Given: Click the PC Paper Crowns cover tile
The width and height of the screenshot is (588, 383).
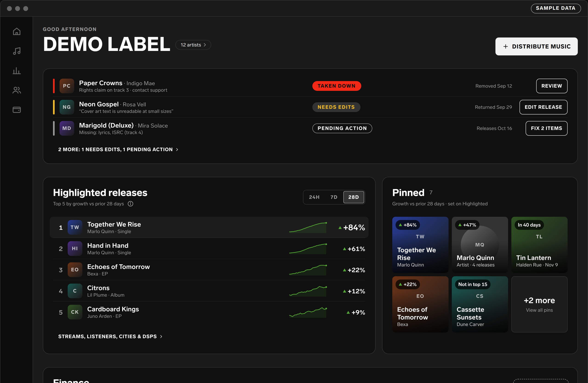Looking at the screenshot, I should (x=67, y=86).
